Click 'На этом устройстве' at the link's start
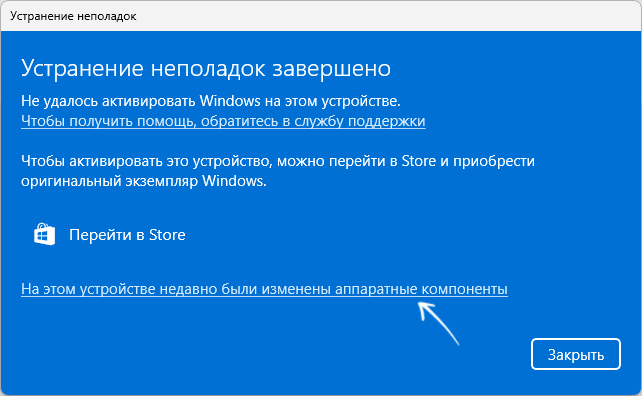Image resolution: width=642 pixels, height=396 pixels. pos(88,289)
